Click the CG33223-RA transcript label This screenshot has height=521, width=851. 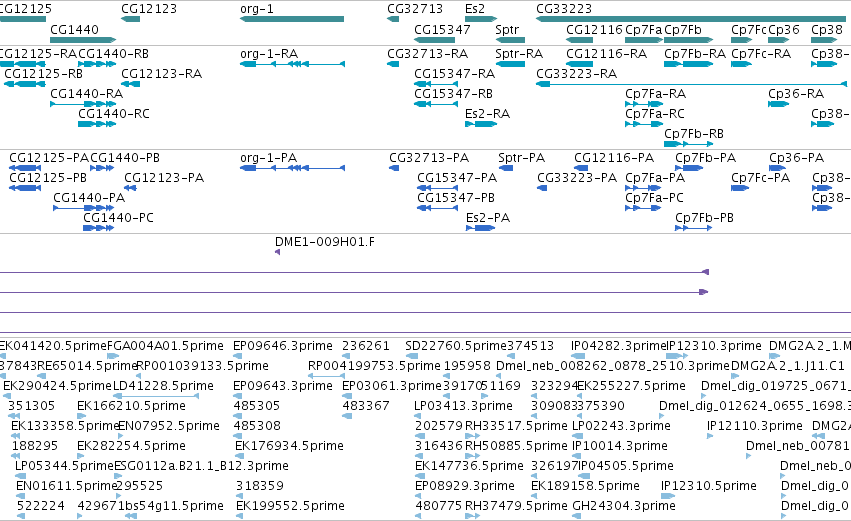[576, 74]
